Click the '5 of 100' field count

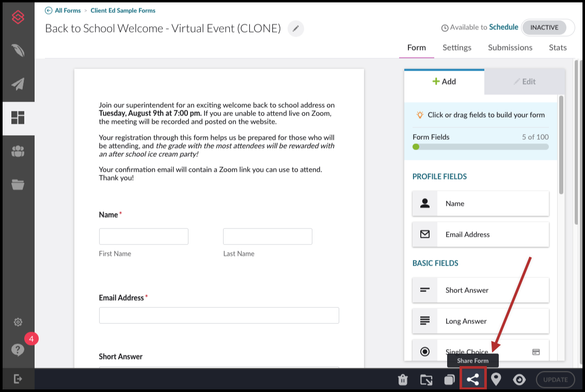(x=535, y=137)
